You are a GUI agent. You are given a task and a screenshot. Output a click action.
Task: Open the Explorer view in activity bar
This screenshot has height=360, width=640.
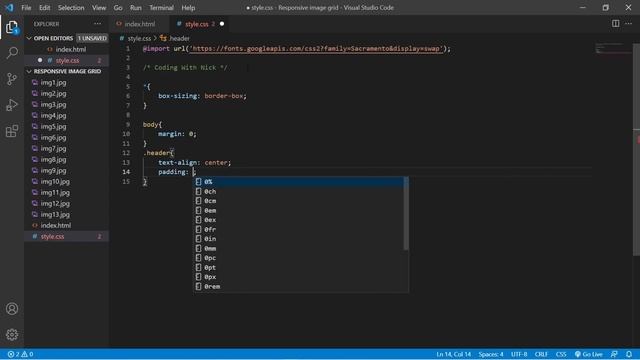click(x=12, y=27)
